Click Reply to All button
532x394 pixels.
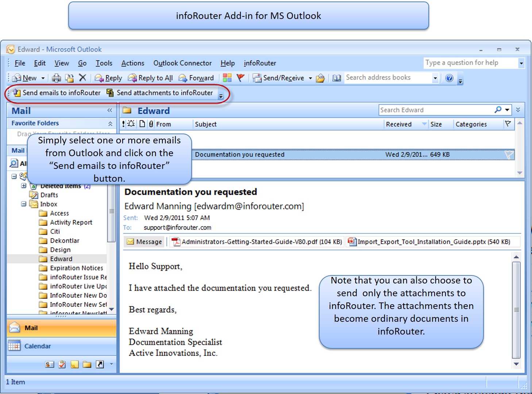[150, 78]
